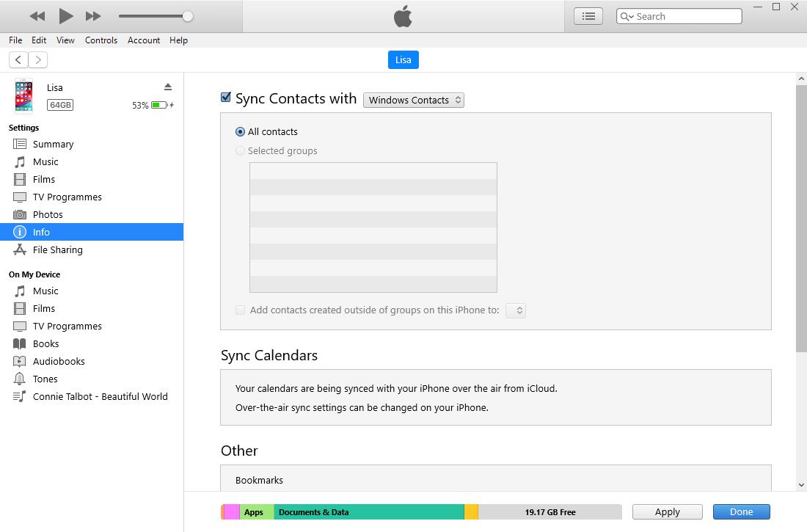This screenshot has width=807, height=532.
Task: Open the Windows Contacts dropdown
Action: click(413, 100)
